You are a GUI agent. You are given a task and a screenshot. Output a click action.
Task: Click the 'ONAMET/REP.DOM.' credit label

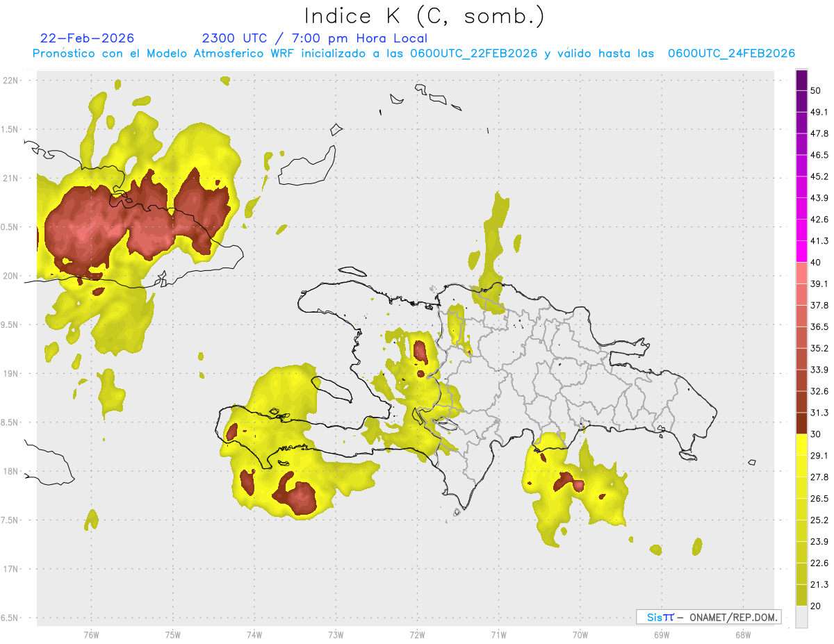pos(733,617)
